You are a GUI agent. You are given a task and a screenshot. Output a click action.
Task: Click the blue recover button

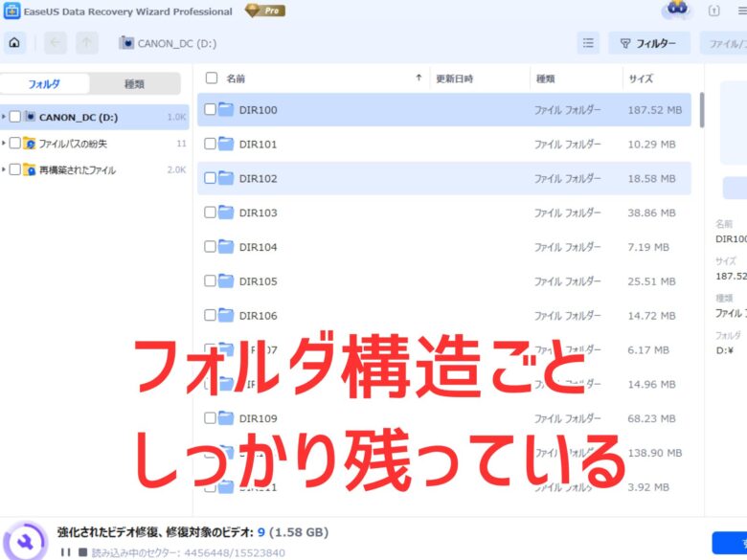730,544
